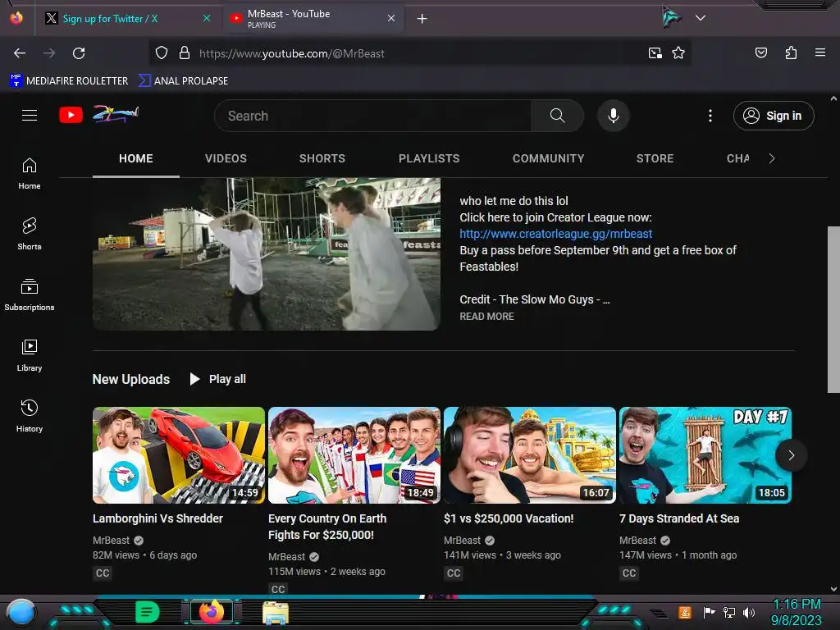Go back with browser back arrow
The image size is (840, 630).
(x=20, y=53)
